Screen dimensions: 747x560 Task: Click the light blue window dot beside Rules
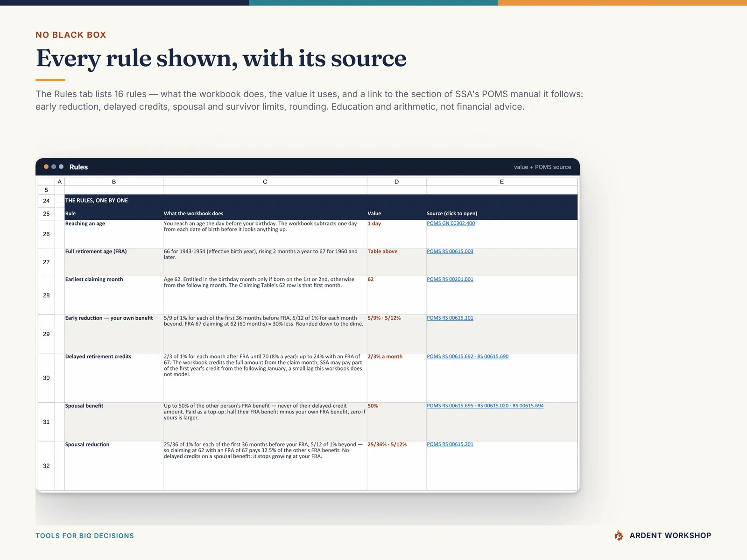[61, 167]
